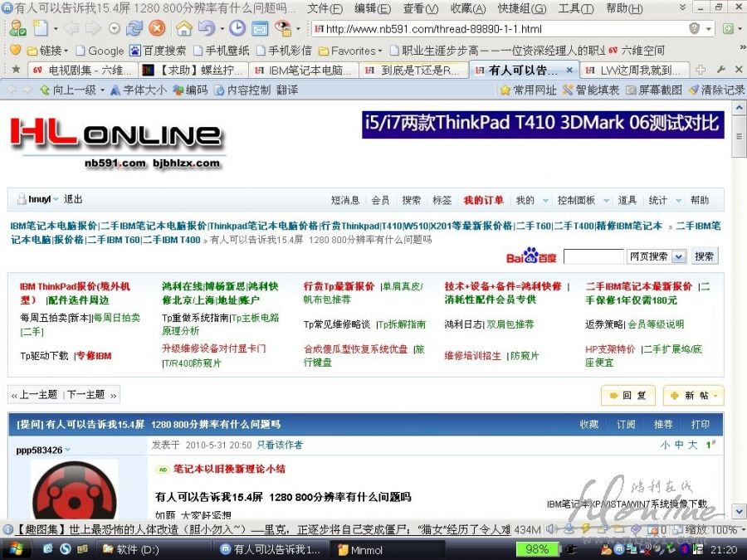The height and width of the screenshot is (560, 747).
Task: Expand the 控制面板 dropdown arrow
Action: [x=606, y=201]
